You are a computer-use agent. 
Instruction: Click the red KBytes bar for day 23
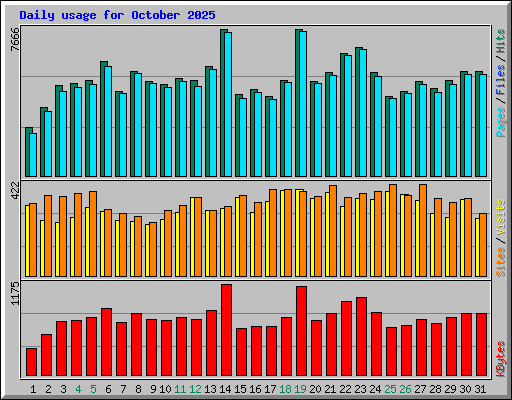(361, 337)
